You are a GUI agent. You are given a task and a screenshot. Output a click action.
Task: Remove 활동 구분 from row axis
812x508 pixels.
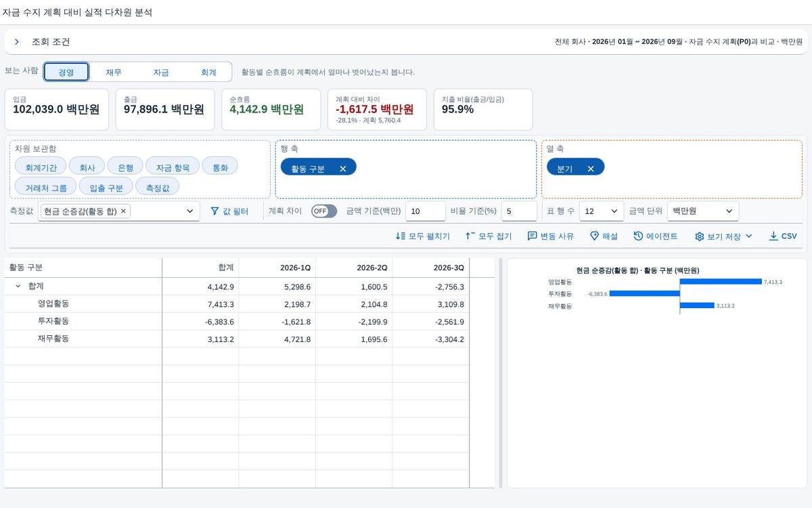click(x=343, y=169)
